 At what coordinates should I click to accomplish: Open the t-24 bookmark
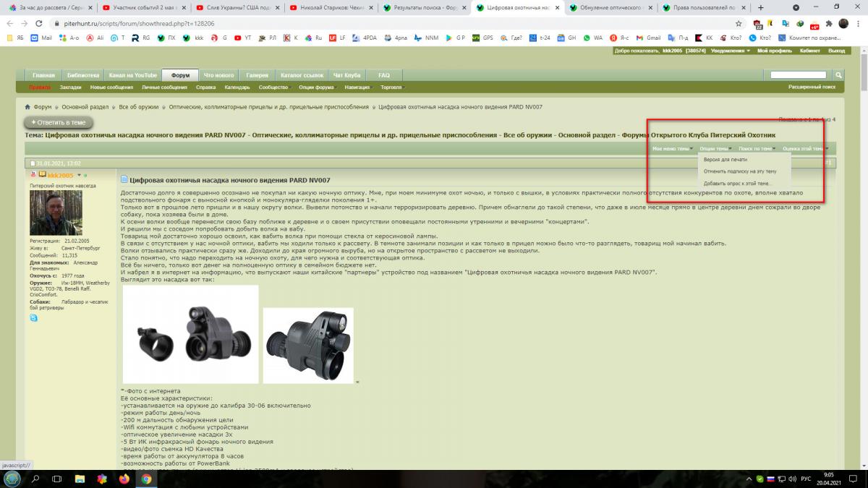[x=540, y=38]
